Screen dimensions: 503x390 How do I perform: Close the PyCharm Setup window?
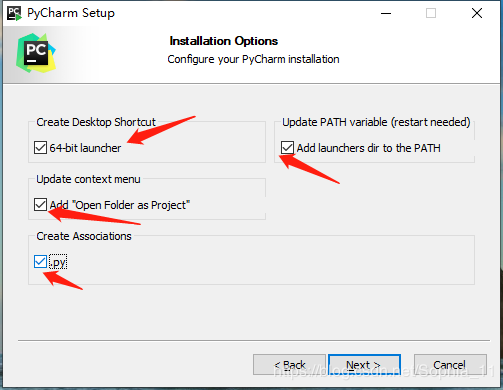click(477, 13)
